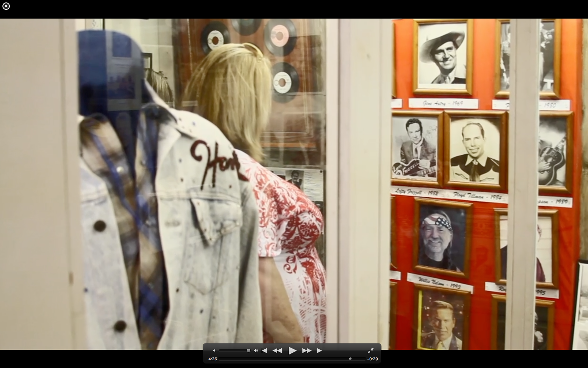Dismiss the player with the circled X
The width and height of the screenshot is (588, 368).
point(6,6)
